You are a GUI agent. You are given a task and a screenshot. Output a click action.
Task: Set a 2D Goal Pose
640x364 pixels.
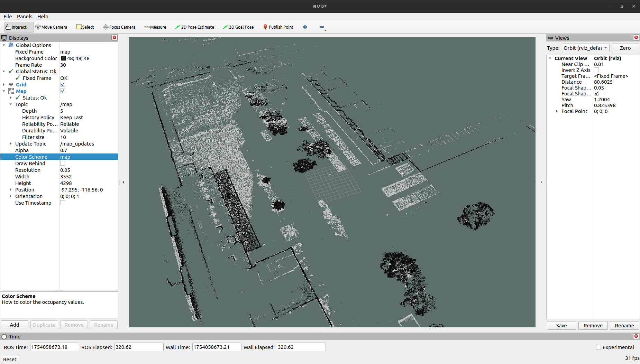click(238, 27)
